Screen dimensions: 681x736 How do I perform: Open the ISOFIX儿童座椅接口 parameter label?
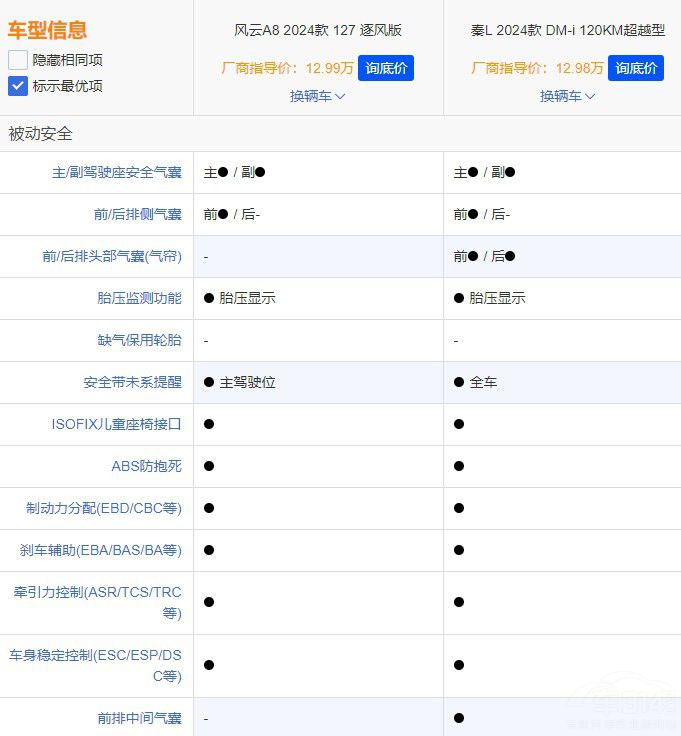pyautogui.click(x=116, y=424)
